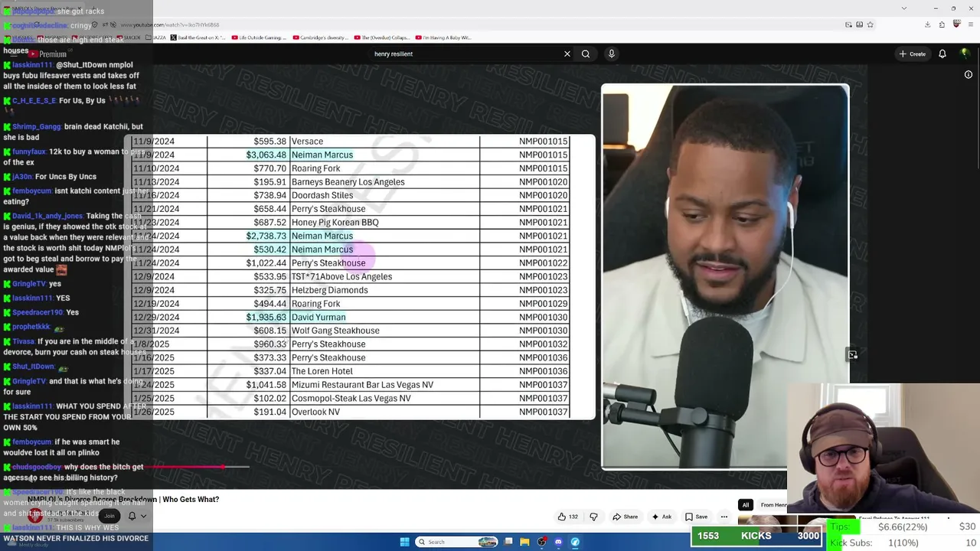Click the YouTube search magnifier button
Screen dimensions: 980x551
coord(586,54)
